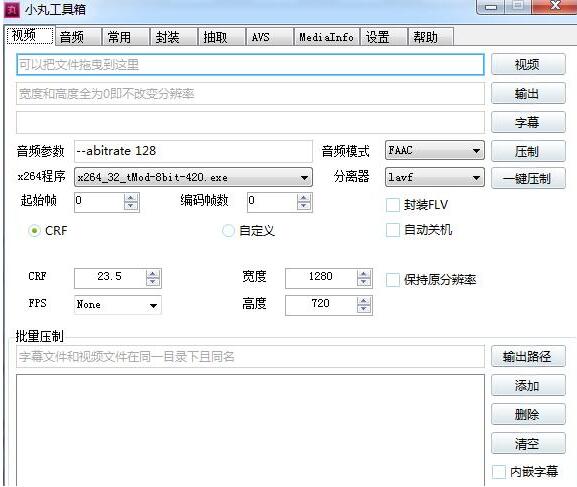Decrease the 编码帧数 value with down arrow

(304, 205)
